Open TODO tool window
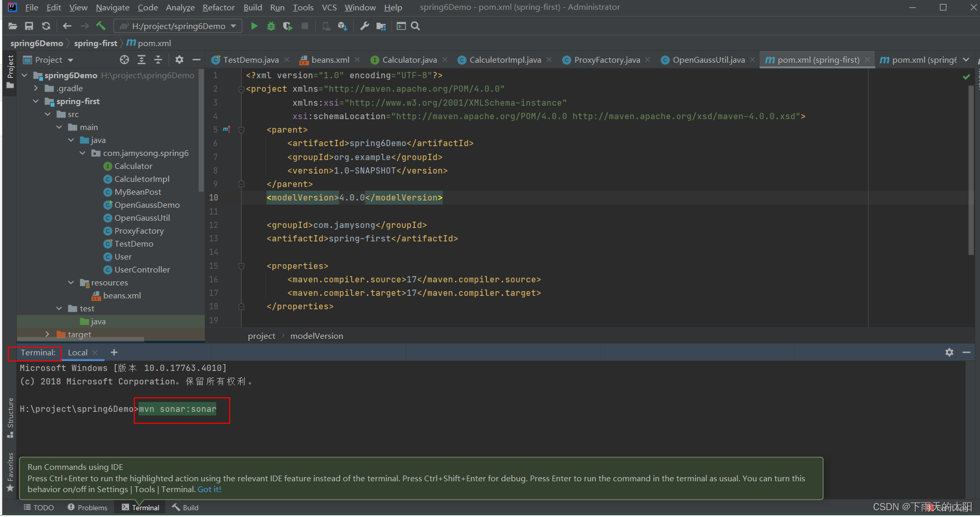 click(x=39, y=508)
